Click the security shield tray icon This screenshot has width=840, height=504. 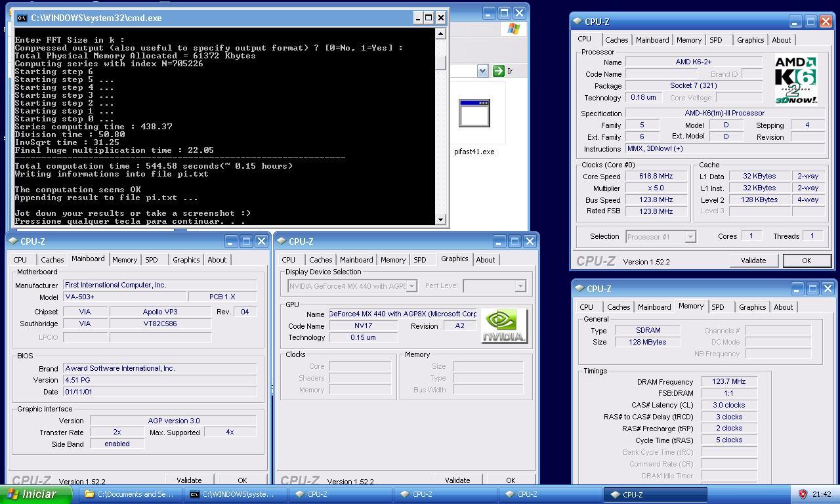pos(802,494)
